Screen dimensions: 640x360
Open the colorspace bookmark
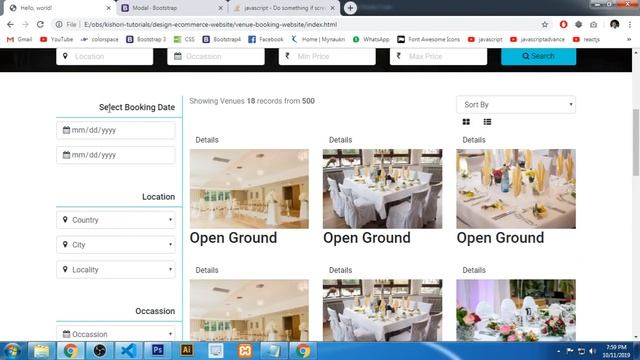click(100, 39)
